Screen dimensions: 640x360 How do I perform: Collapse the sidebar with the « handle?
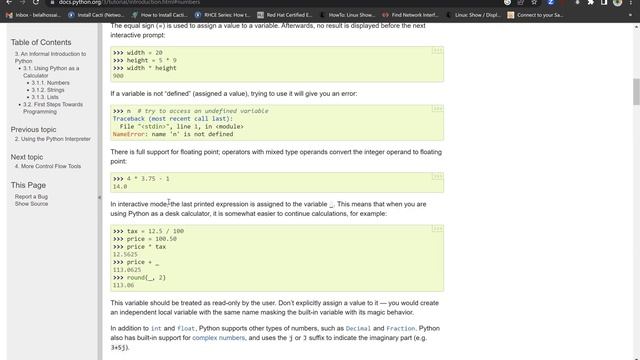100,198
